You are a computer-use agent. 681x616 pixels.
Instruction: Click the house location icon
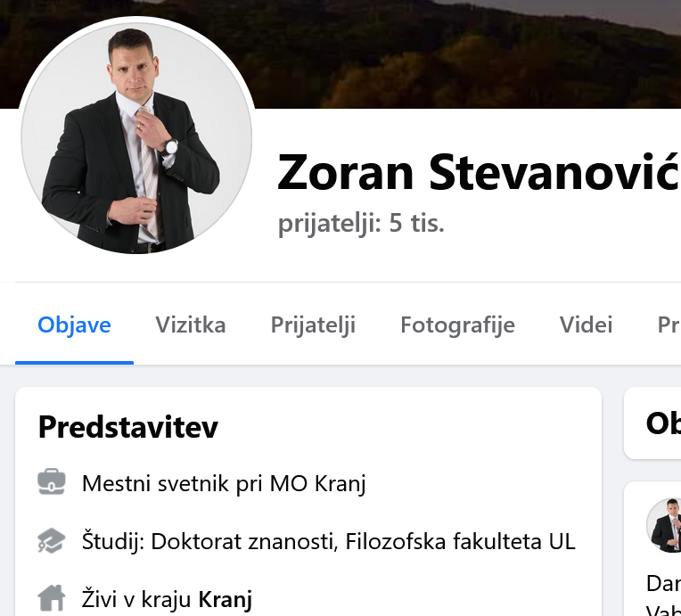coord(52,598)
